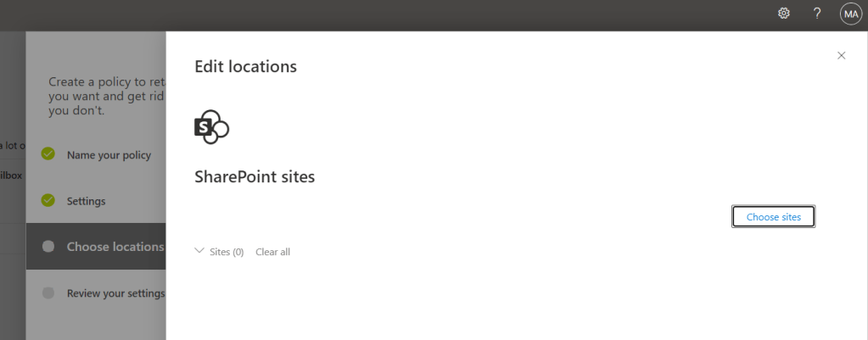868x340 pixels.
Task: Click the circle marker beside Choose locations
Action: (x=48, y=247)
